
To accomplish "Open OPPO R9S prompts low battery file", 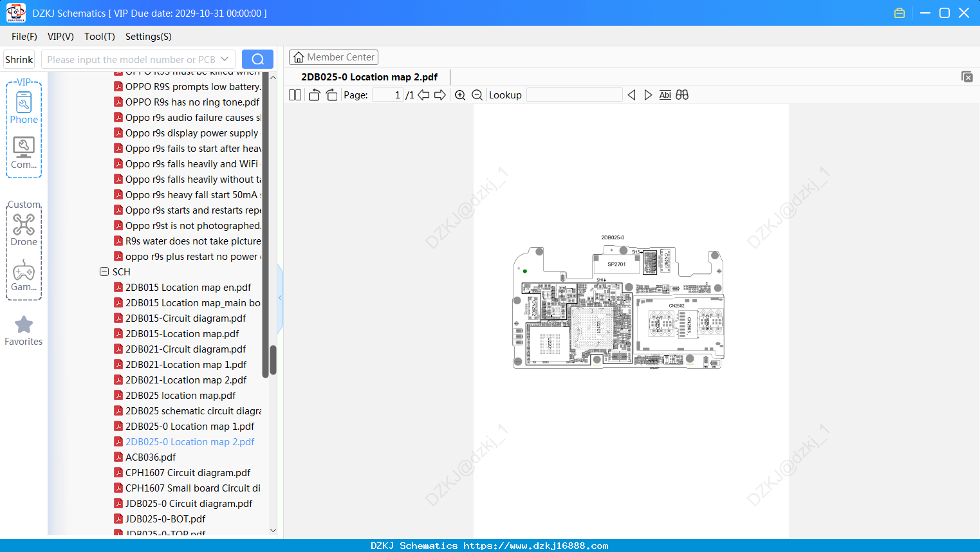I will click(x=193, y=86).
